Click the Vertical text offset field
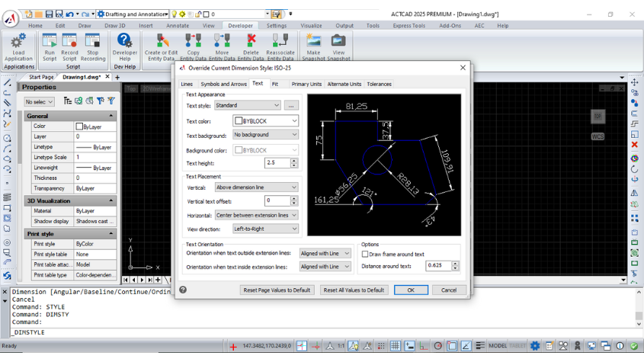 [277, 200]
